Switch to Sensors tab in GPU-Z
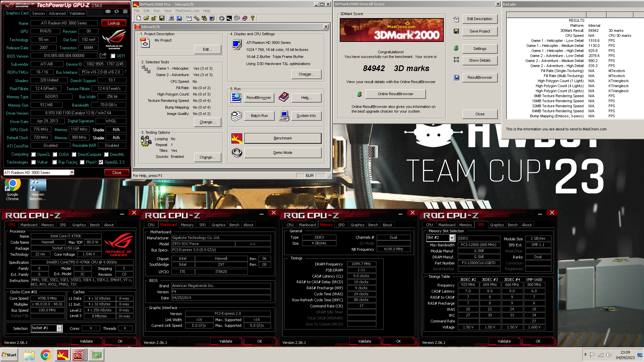Image resolution: width=644 pixels, height=362 pixels. click(38, 13)
